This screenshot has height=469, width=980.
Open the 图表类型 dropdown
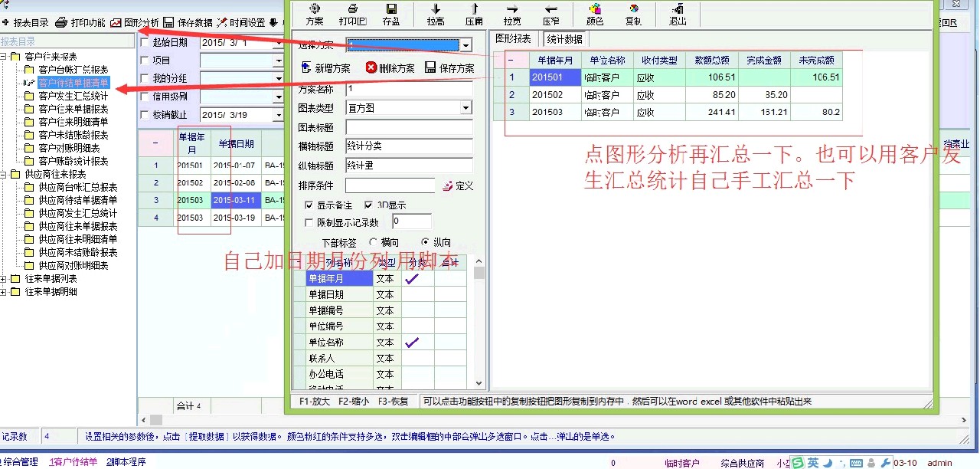tap(465, 108)
